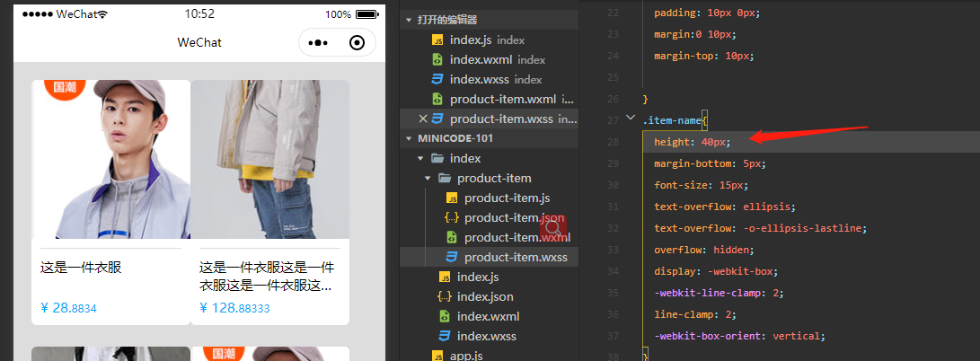Close the product-item.wxss open editor
Image resolution: width=980 pixels, height=361 pixels.
click(x=422, y=119)
